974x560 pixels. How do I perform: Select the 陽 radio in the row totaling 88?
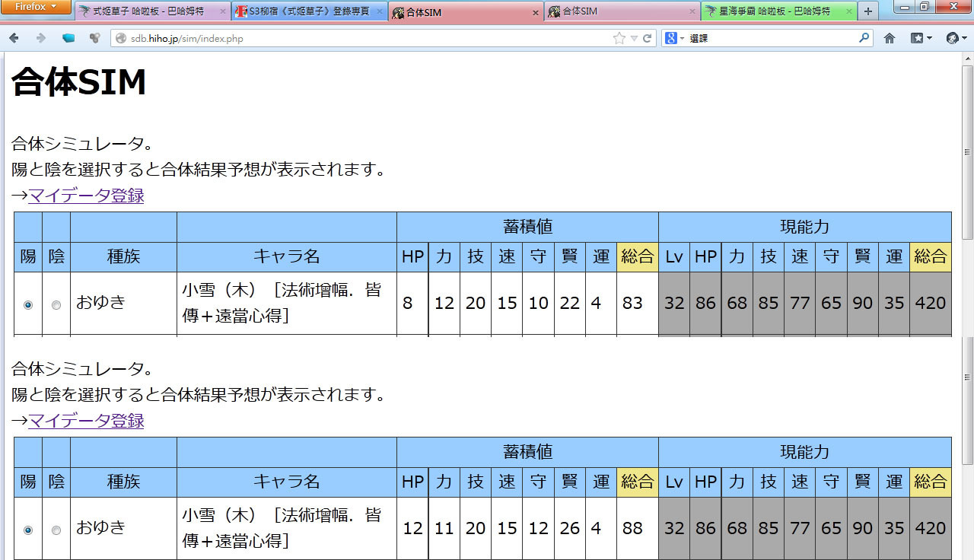pos(28,530)
